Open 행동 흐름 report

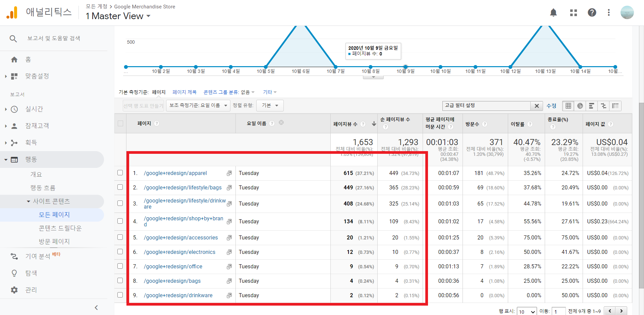click(x=43, y=188)
